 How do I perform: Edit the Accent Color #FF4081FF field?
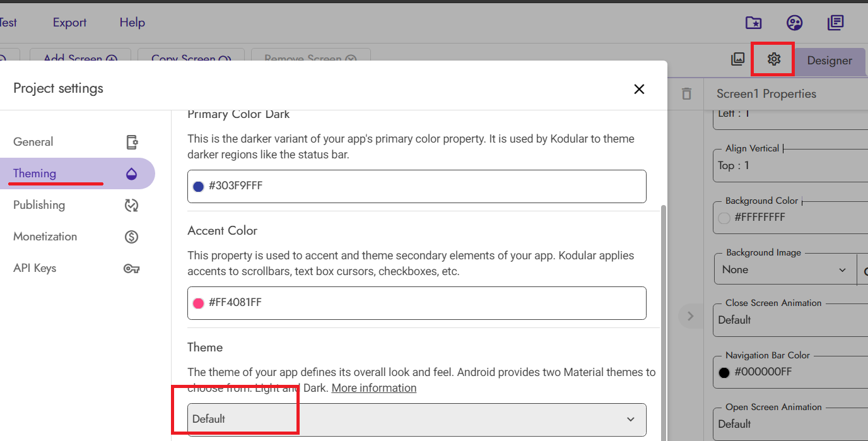point(417,303)
